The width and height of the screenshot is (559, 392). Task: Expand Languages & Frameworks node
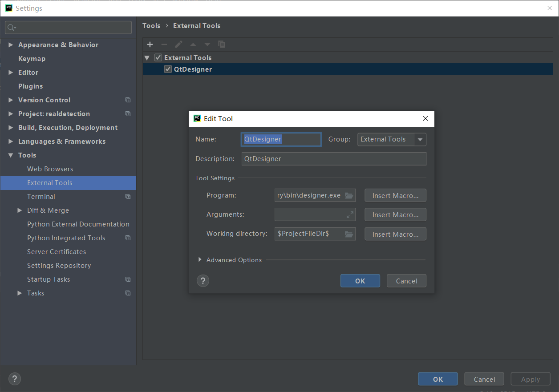click(x=11, y=141)
